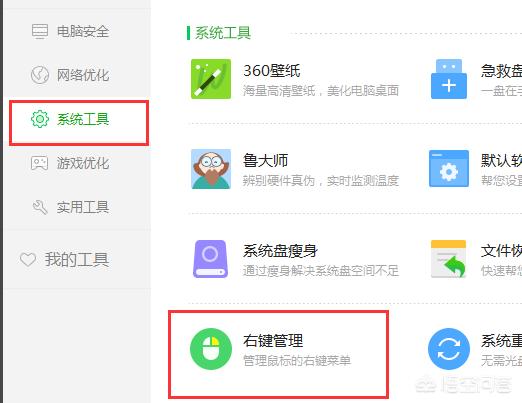Select the 系统工具 sidebar item
This screenshot has height=403, width=522.
pyautogui.click(x=79, y=123)
